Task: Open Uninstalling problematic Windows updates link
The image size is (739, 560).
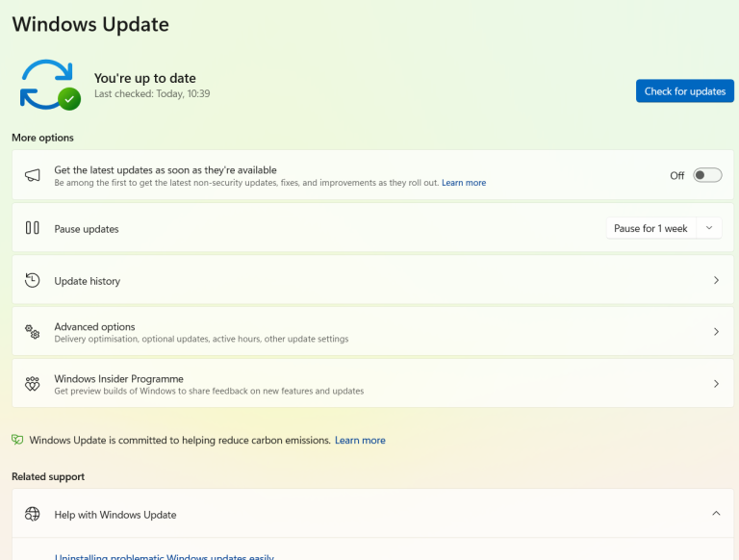Action: click(x=164, y=556)
